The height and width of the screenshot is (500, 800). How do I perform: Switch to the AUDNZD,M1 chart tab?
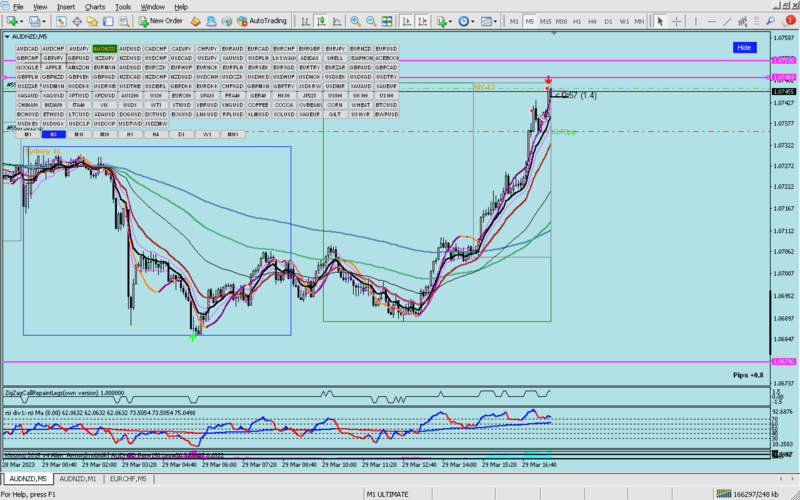click(x=78, y=479)
